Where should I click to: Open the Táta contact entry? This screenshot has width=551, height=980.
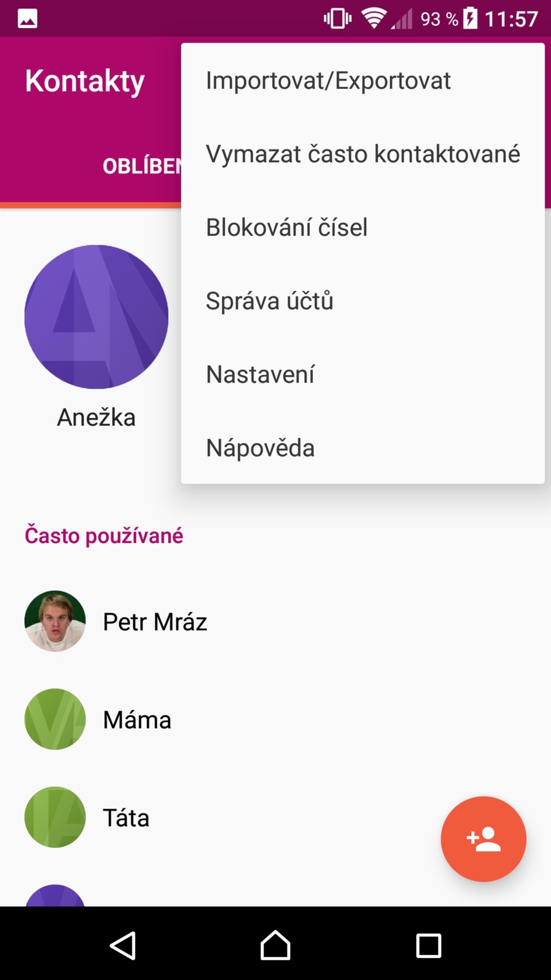pyautogui.click(x=126, y=818)
